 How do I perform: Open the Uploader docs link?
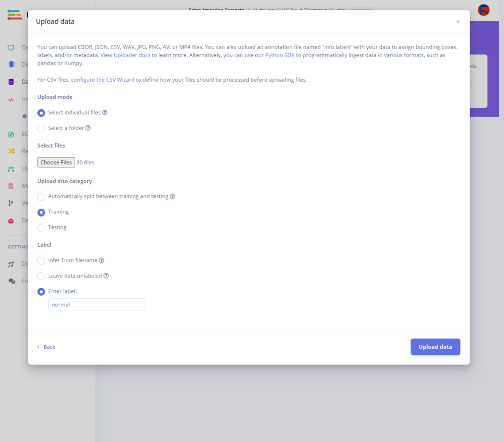[x=132, y=55]
